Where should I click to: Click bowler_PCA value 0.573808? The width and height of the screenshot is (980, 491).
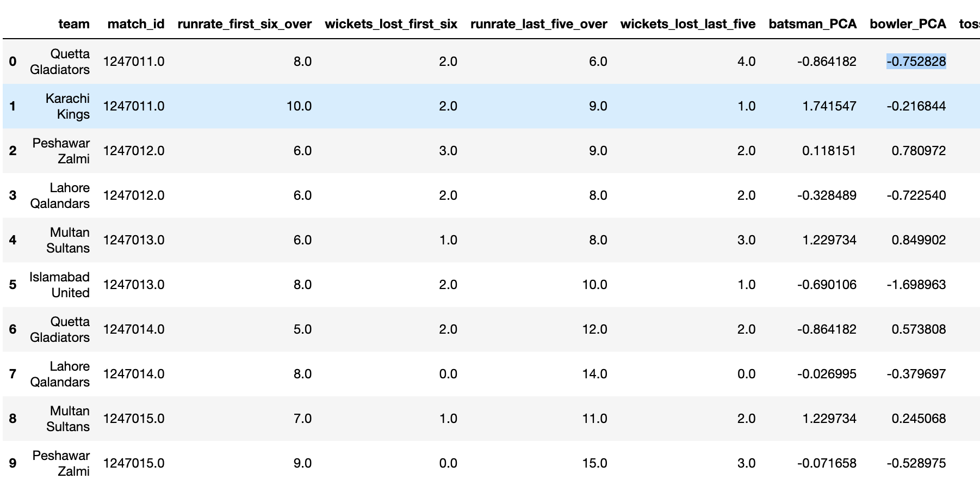(919, 329)
